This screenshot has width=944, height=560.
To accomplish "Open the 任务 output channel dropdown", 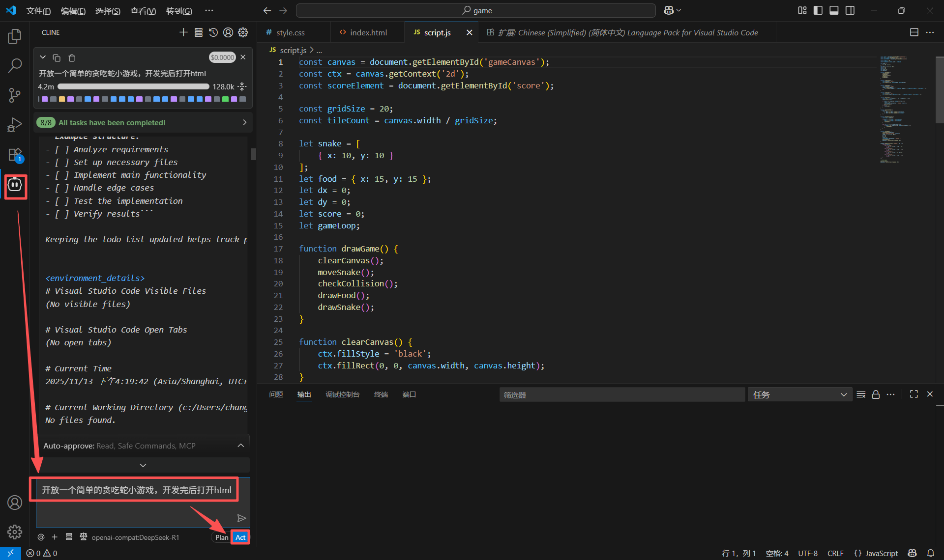I will coord(799,394).
